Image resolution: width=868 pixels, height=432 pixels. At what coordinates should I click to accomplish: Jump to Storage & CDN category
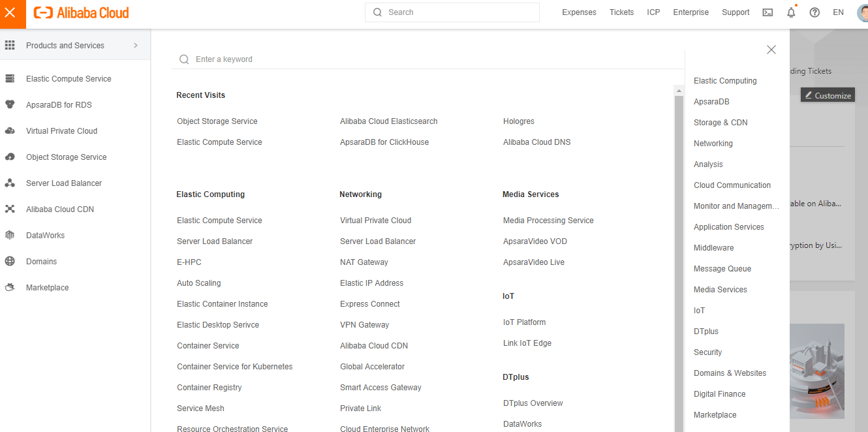[x=721, y=123]
